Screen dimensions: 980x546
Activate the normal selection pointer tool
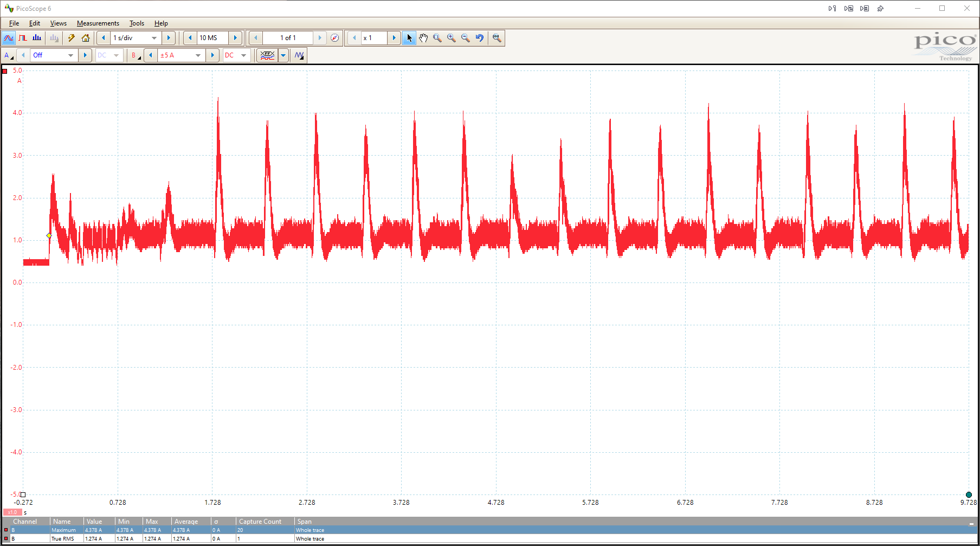pos(409,38)
